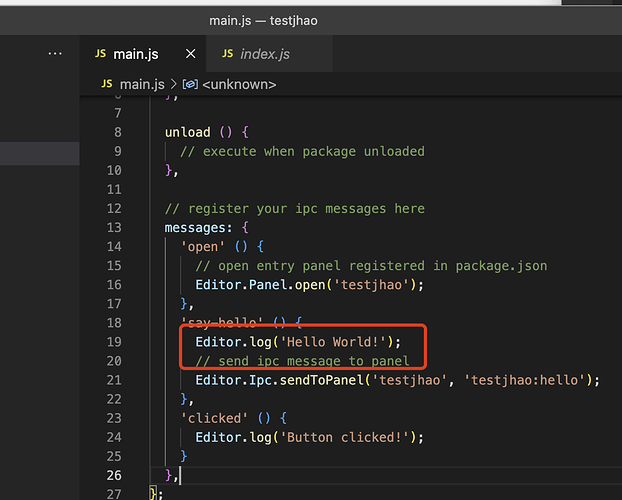Click the JS icon in the breadcrumb bar
This screenshot has height=500, width=622.
click(x=107, y=85)
